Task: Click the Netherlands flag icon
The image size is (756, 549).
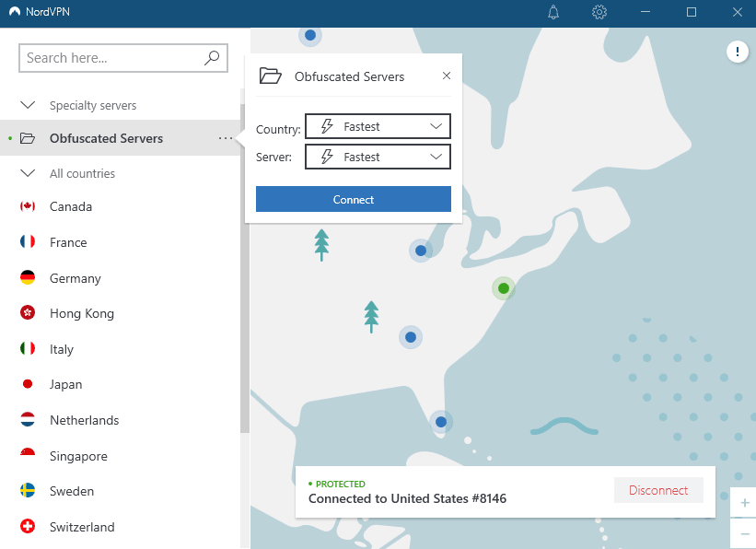Action: [28, 419]
